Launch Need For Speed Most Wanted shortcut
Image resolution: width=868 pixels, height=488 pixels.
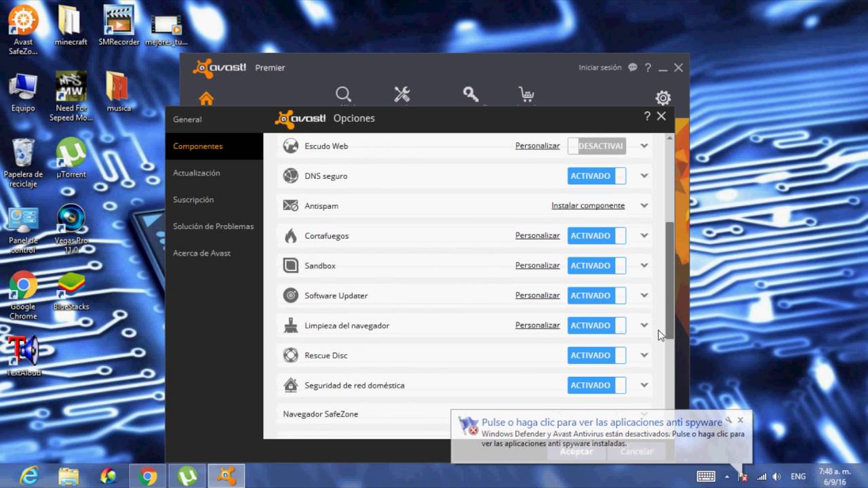71,97
